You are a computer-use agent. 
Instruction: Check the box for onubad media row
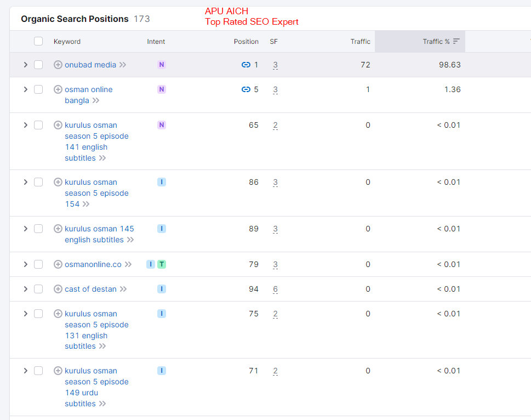[38, 65]
